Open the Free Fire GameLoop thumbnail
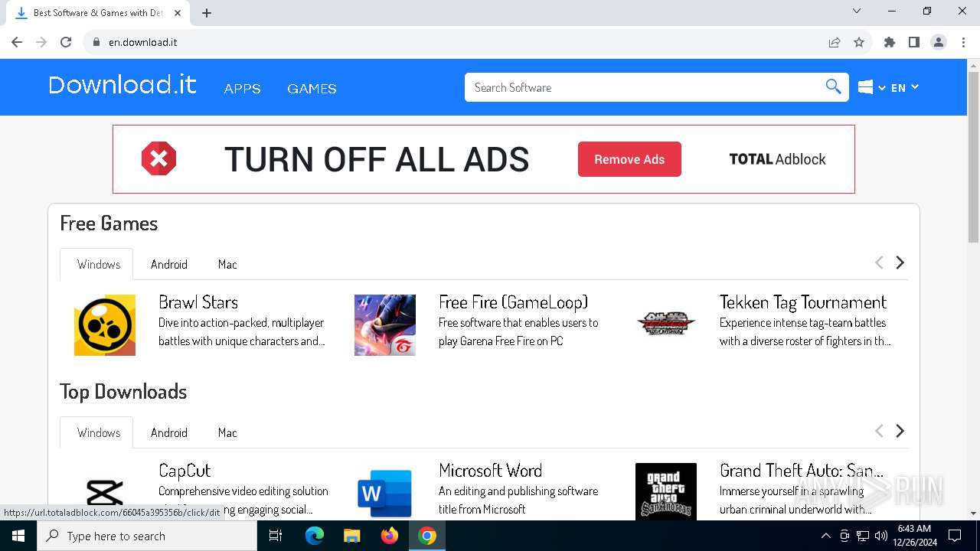The image size is (980, 551). (385, 325)
